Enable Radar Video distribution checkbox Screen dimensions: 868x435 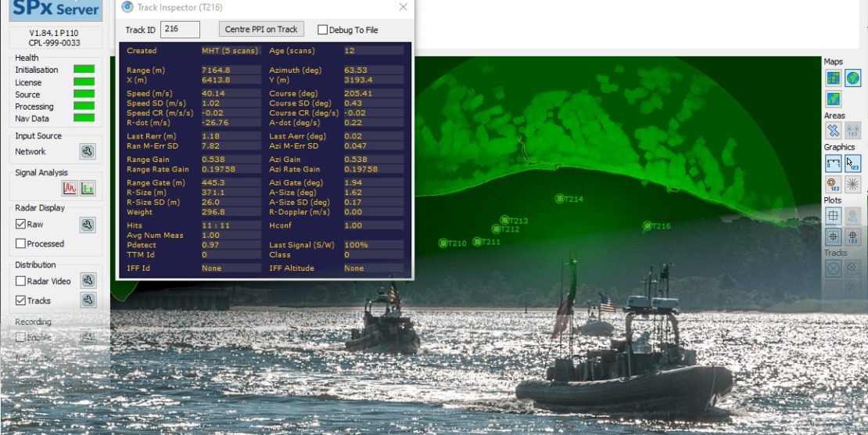coord(21,281)
